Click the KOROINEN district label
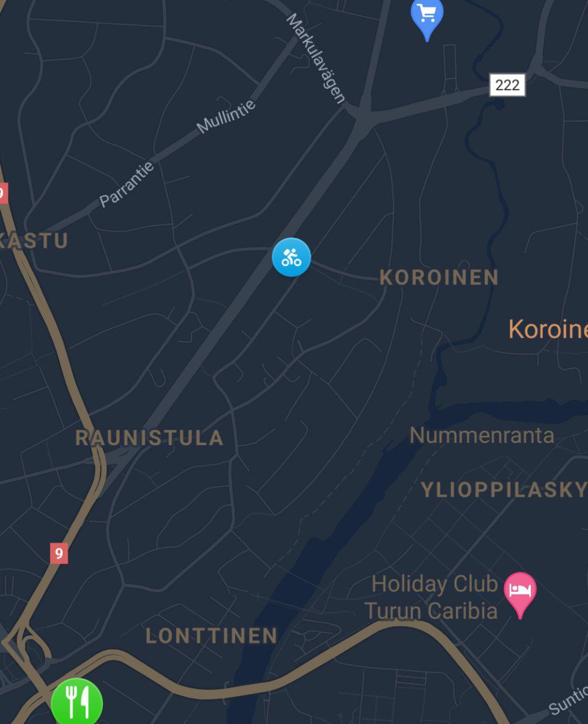 439,277
